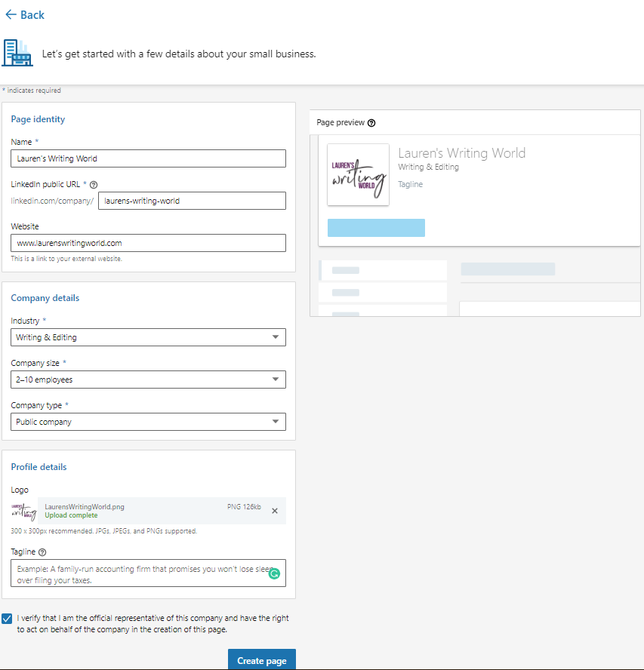
Task: Click the verification statement text
Action: click(x=153, y=624)
